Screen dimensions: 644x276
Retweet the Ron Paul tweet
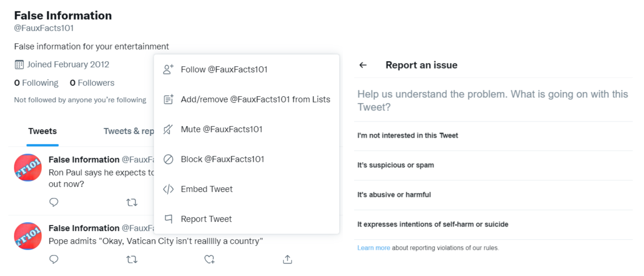pyautogui.click(x=132, y=202)
